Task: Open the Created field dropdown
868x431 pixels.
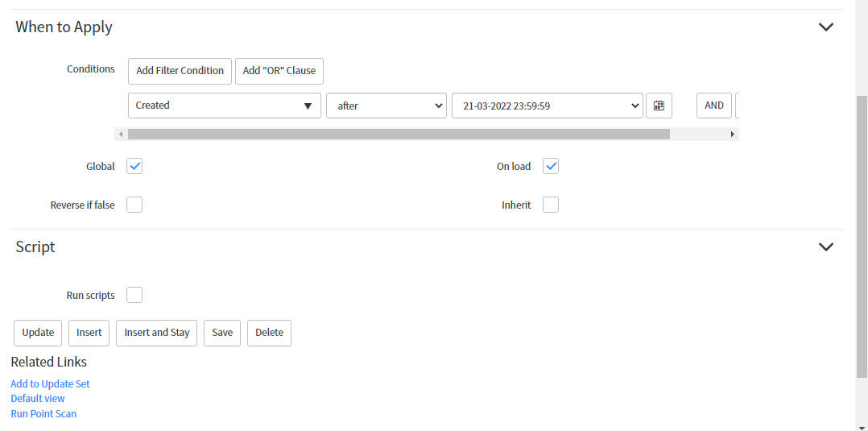Action: pyautogui.click(x=224, y=106)
